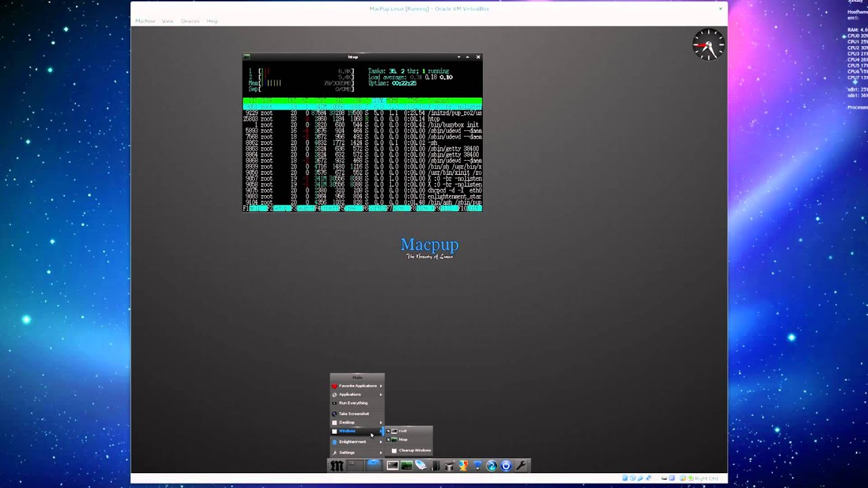Click the analog clock gadget
Image resolution: width=868 pixels, height=488 pixels.
click(709, 45)
